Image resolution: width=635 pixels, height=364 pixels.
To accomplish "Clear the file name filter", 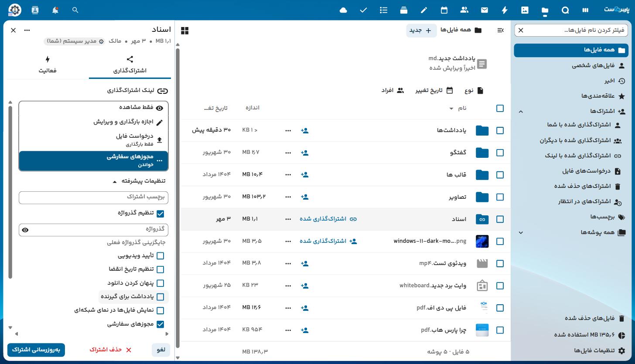I will 521,30.
